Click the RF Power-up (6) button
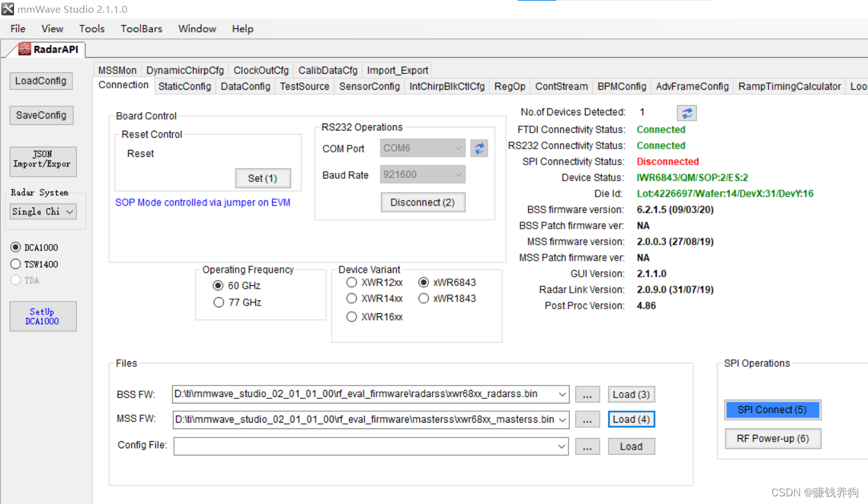Screen dimensions: 868x504 point(773,439)
